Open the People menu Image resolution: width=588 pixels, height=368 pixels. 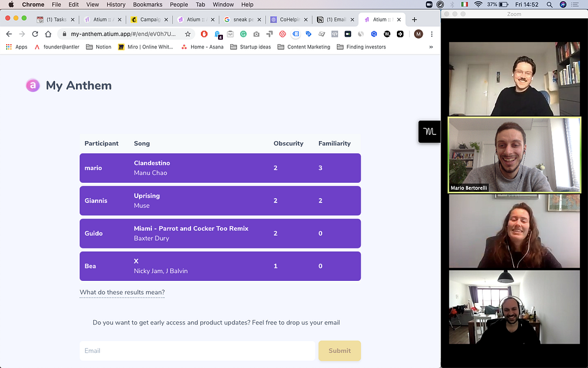pyautogui.click(x=179, y=4)
